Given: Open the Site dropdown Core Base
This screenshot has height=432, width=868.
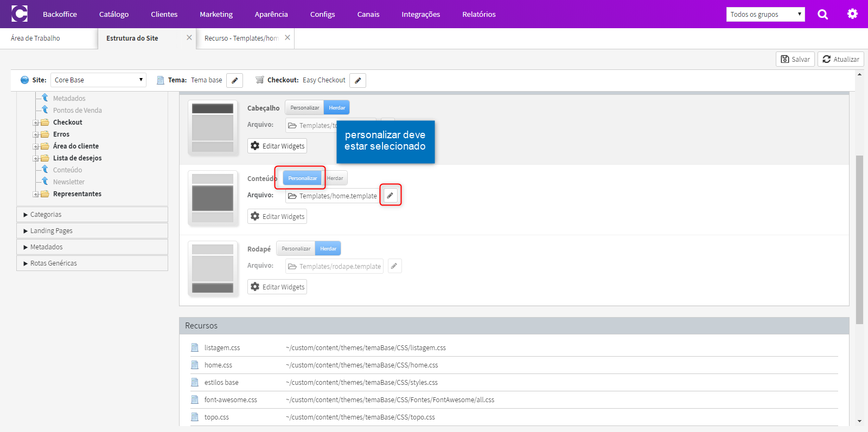Looking at the screenshot, I should (x=98, y=80).
